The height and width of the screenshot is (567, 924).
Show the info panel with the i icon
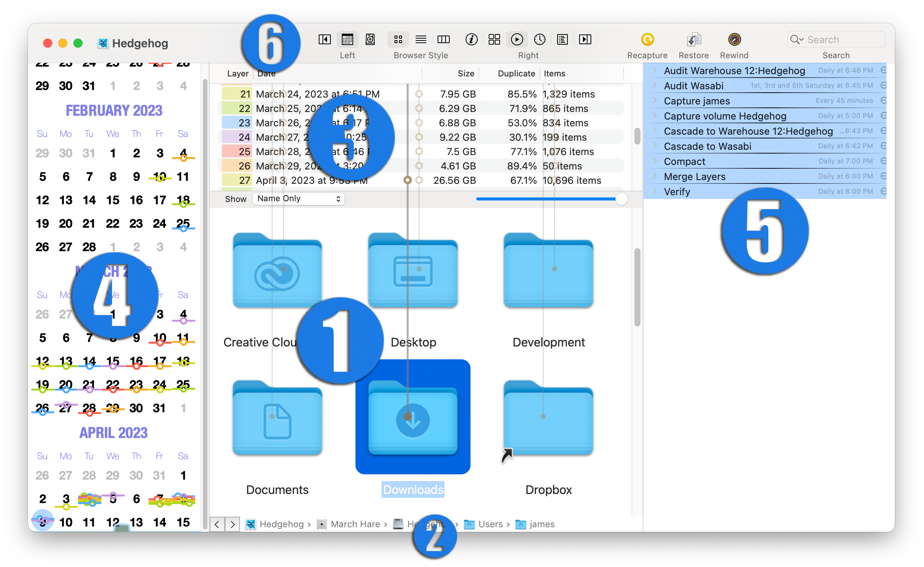coord(471,39)
